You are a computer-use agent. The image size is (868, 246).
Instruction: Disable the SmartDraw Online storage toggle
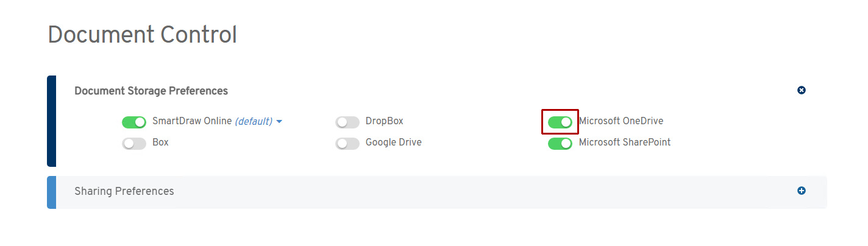coord(134,122)
